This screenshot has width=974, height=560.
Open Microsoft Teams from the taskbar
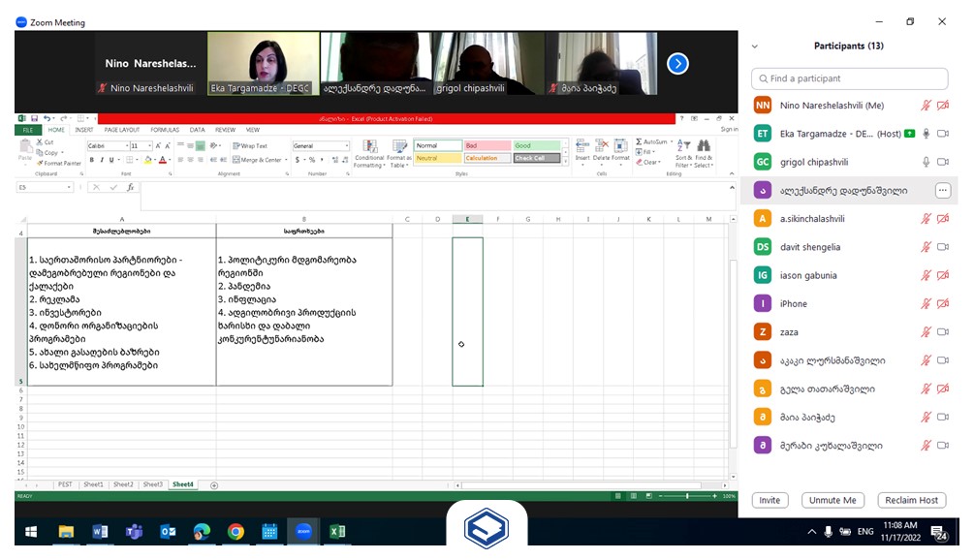(134, 532)
